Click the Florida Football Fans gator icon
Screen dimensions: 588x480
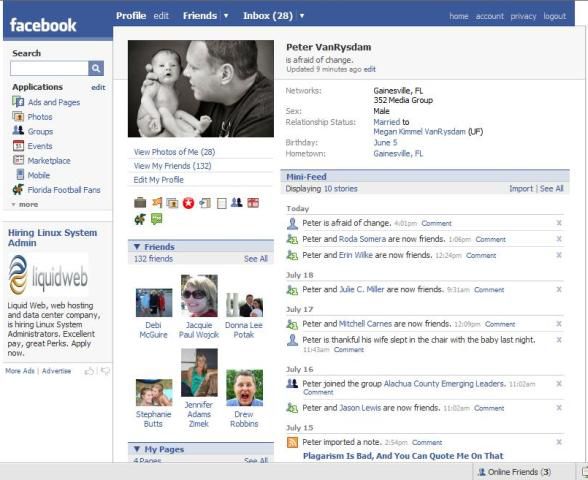pyautogui.click(x=18, y=190)
